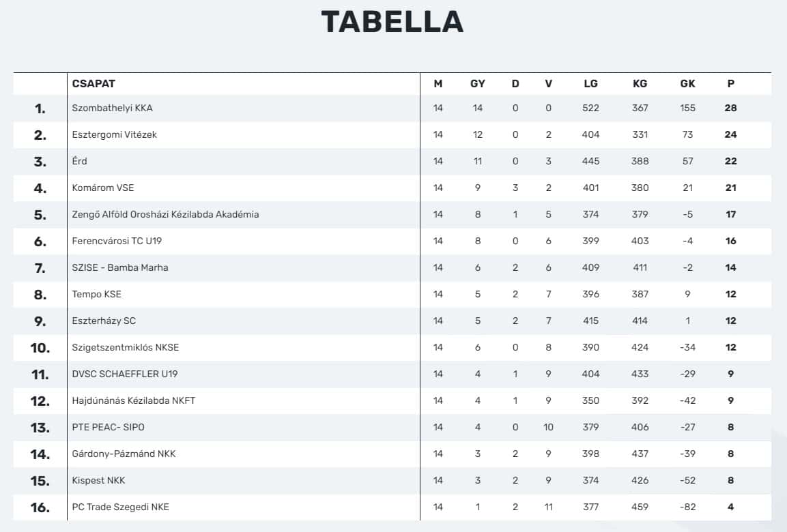
Task: Click the Szombathelyi KKA team name
Action: coord(112,108)
